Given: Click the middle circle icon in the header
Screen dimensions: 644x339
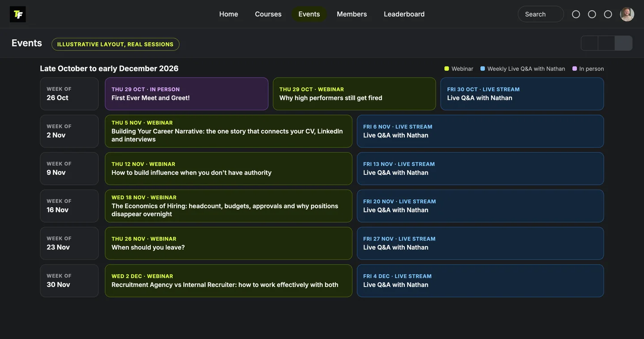Looking at the screenshot, I should 592,14.
